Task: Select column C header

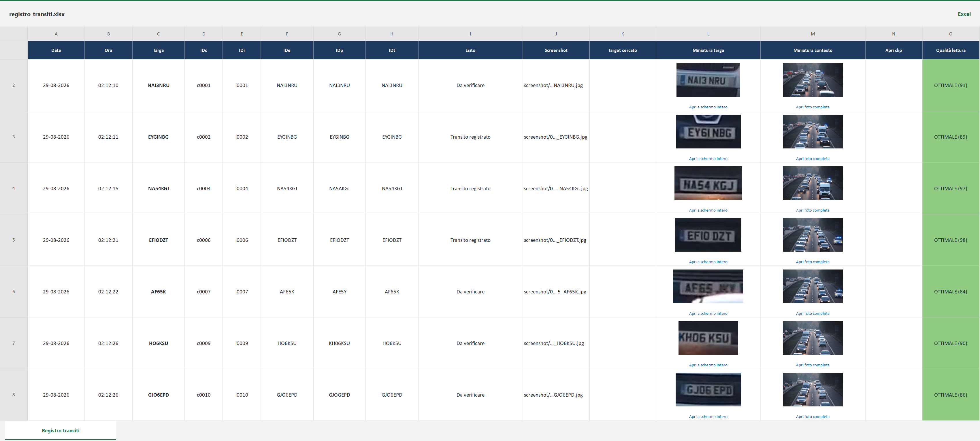Action: point(158,34)
